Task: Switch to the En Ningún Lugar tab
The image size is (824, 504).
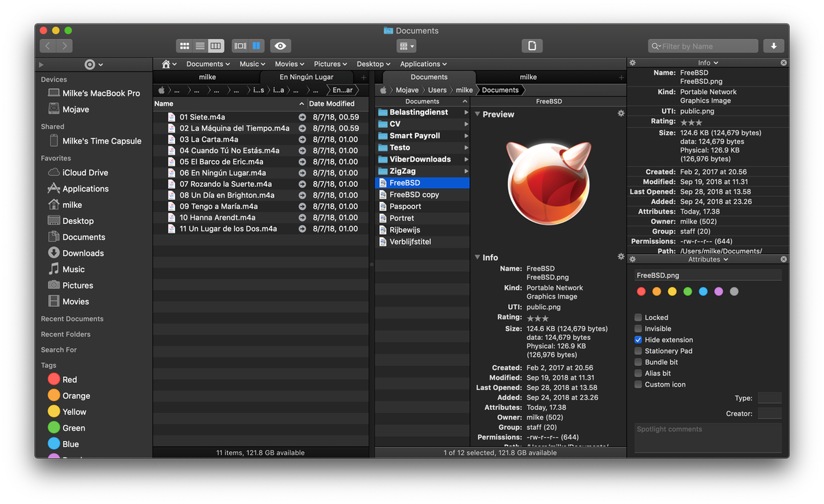Action: point(306,77)
